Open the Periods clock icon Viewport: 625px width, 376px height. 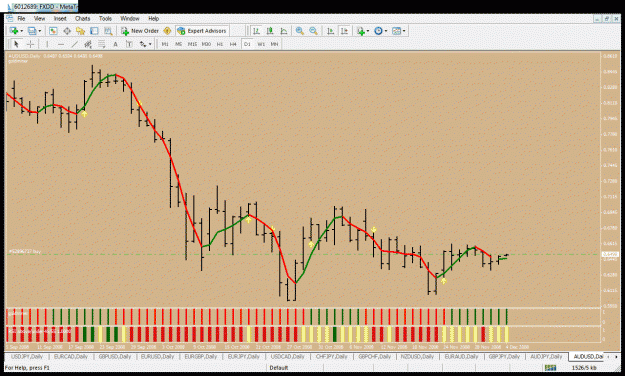(378, 31)
